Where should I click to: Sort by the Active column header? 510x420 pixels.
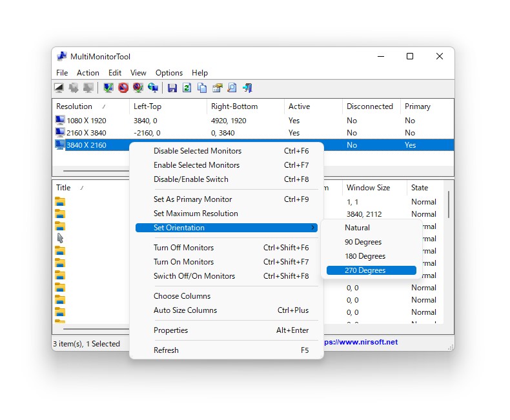(x=313, y=106)
